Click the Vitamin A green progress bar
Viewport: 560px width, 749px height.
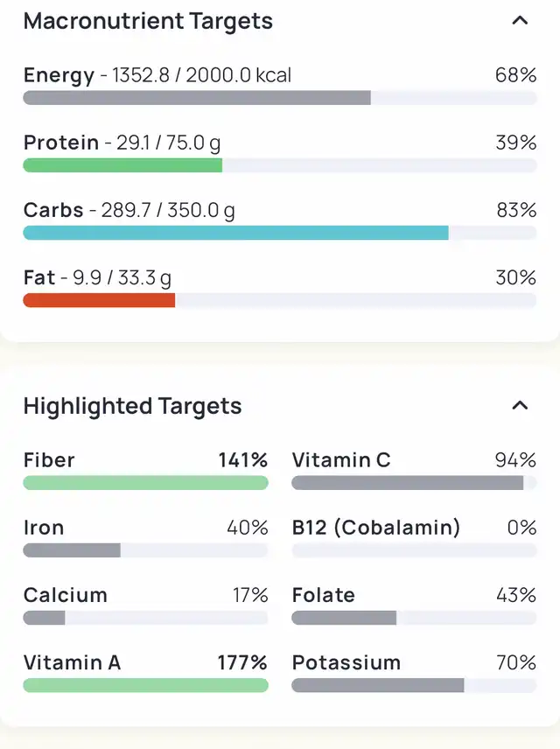(145, 685)
